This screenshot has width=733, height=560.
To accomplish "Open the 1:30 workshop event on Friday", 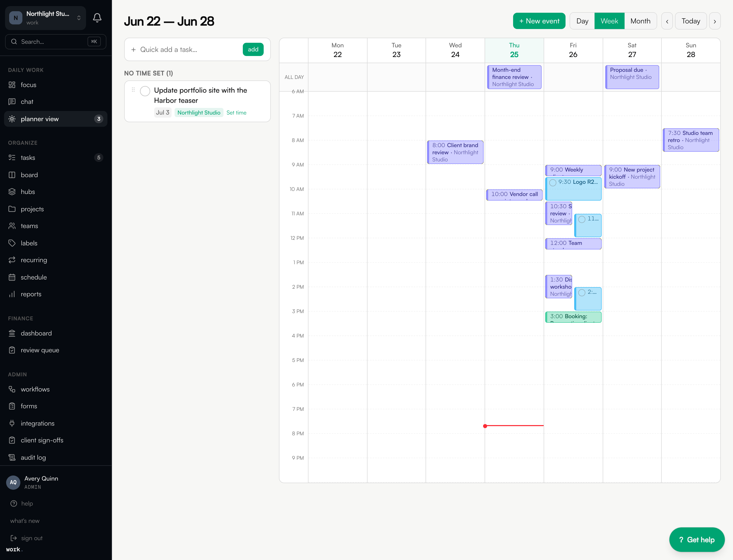I will [559, 287].
